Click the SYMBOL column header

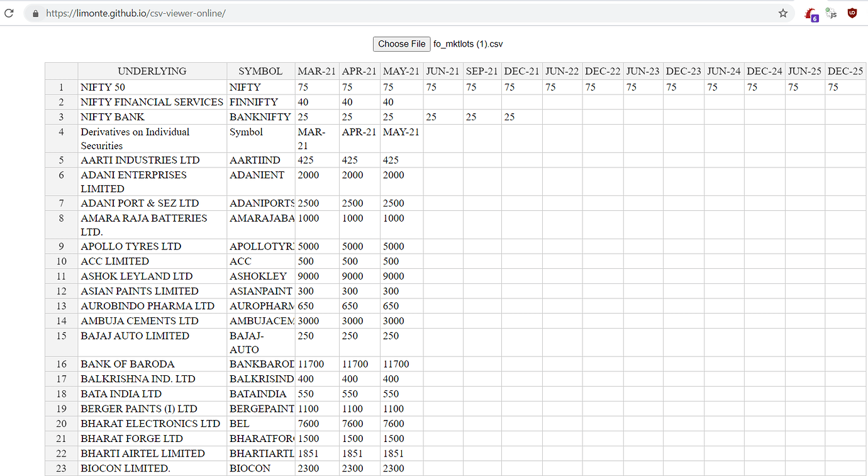[x=260, y=71]
